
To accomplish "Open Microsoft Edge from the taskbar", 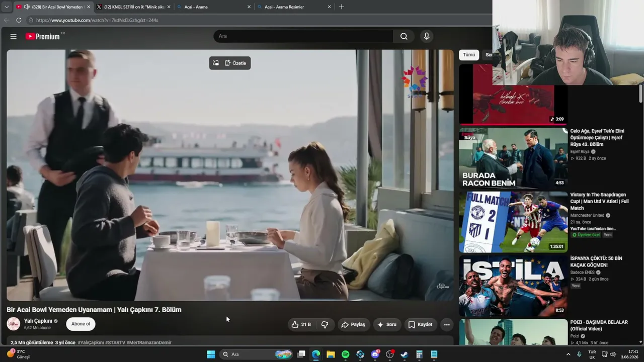I will point(316,354).
